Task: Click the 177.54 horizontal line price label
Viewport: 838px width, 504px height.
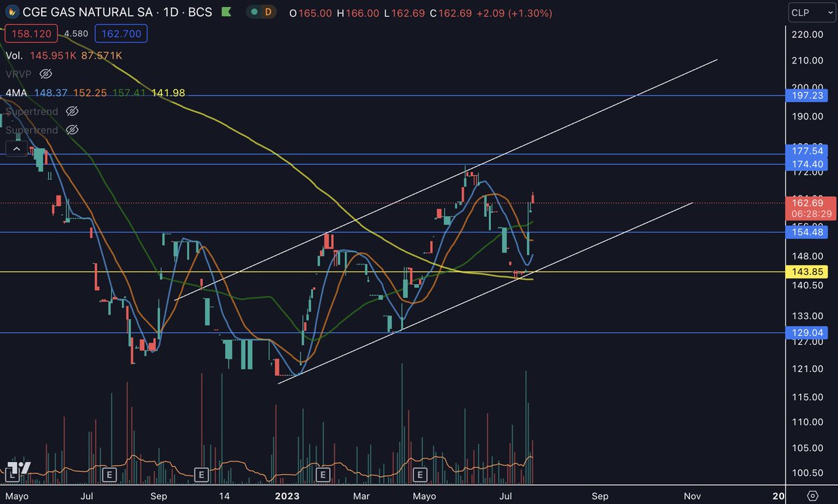Action: (x=808, y=150)
